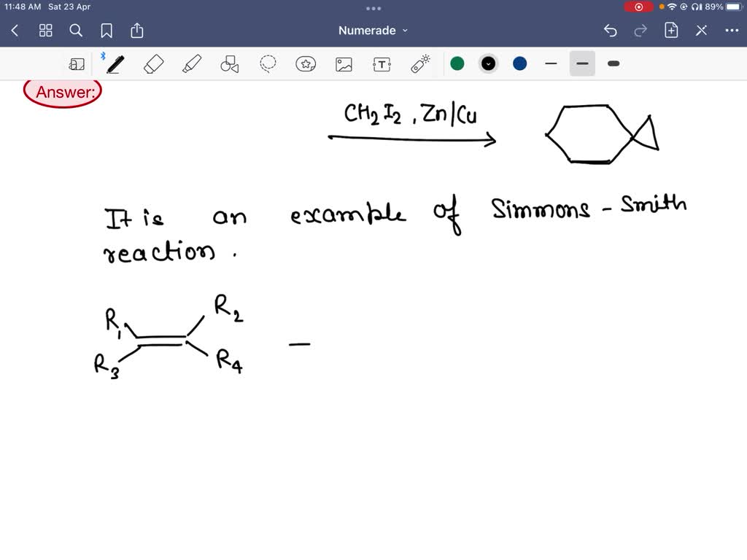The width and height of the screenshot is (747, 560).
Task: Open the page thumbnails grid
Action: pos(45,31)
